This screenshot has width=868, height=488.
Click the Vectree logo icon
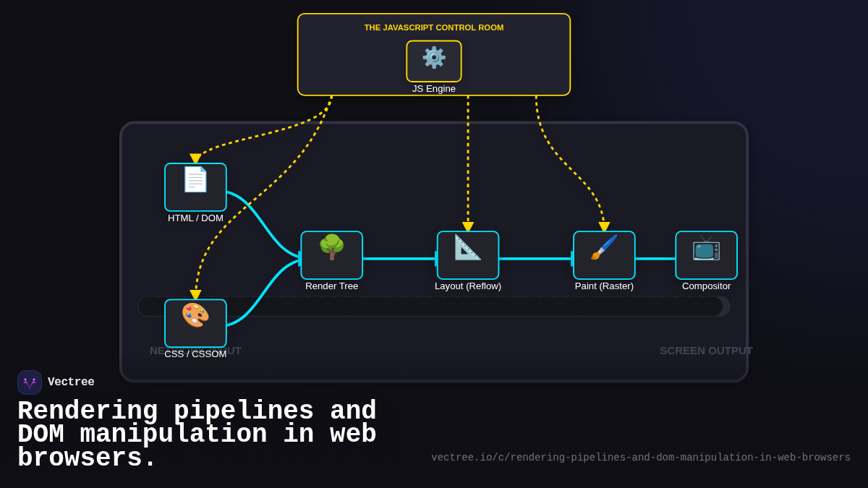(29, 382)
